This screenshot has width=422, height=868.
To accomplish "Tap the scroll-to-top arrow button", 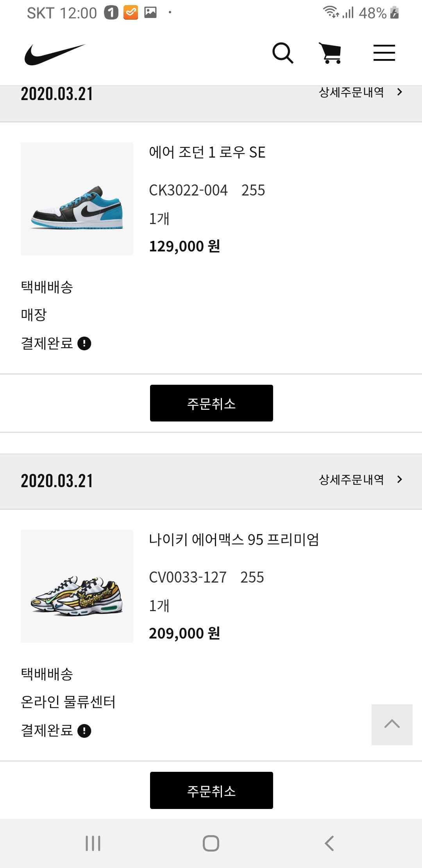I will pos(392,725).
